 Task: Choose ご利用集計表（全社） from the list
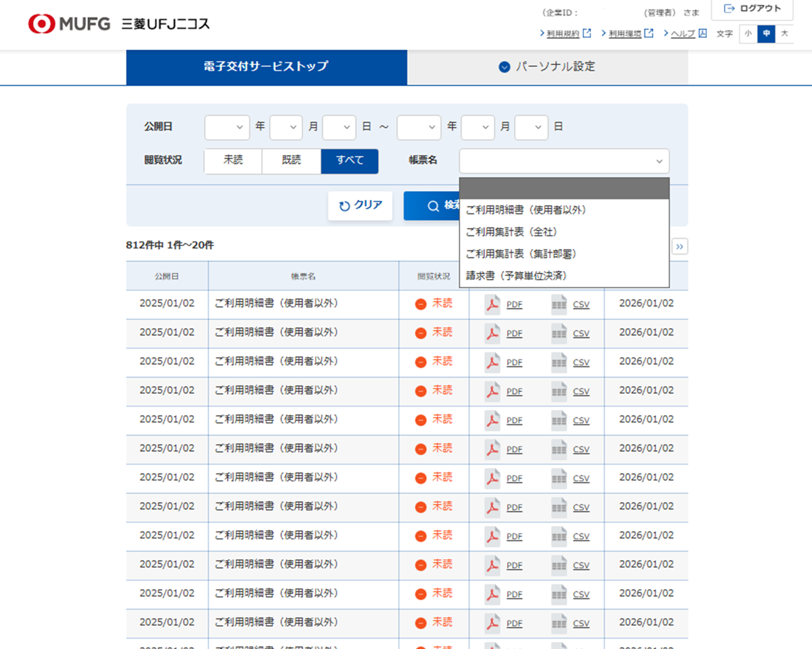(512, 232)
